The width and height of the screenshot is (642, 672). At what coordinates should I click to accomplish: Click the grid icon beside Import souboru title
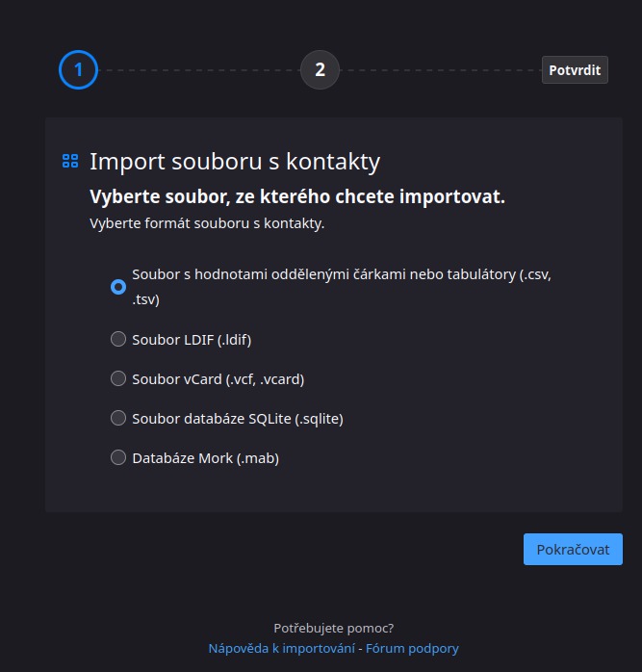[70, 161]
